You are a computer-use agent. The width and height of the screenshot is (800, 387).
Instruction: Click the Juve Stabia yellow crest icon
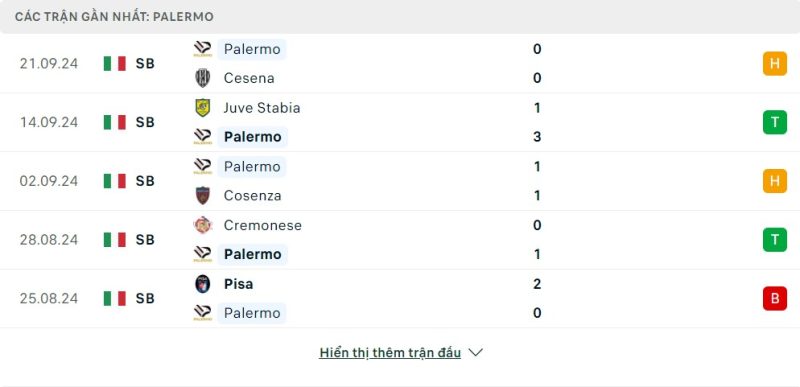(203, 108)
